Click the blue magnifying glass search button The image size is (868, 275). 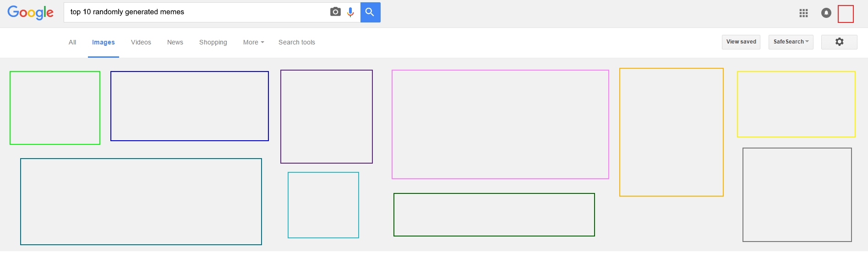(x=370, y=12)
